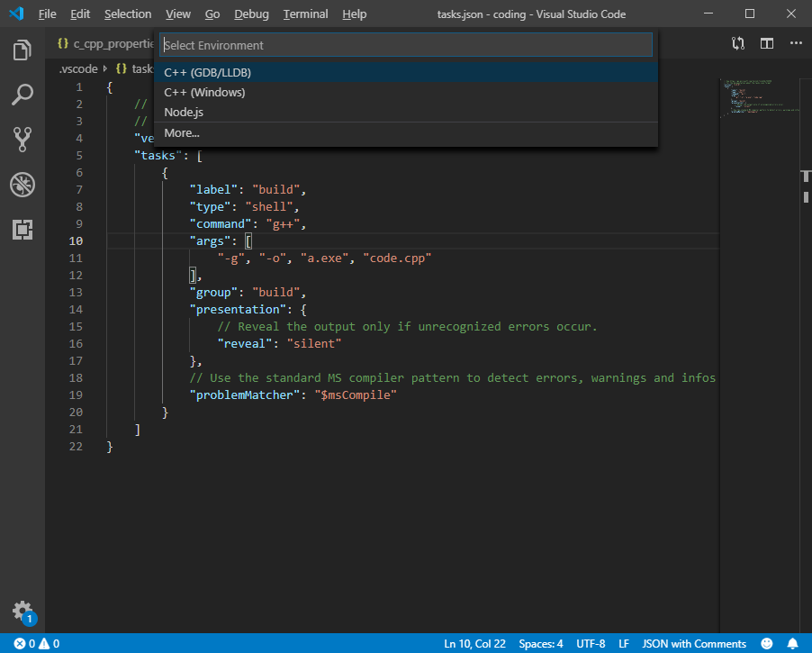Click inside the Select Environment input box
The height and width of the screenshot is (653, 812).
(405, 44)
